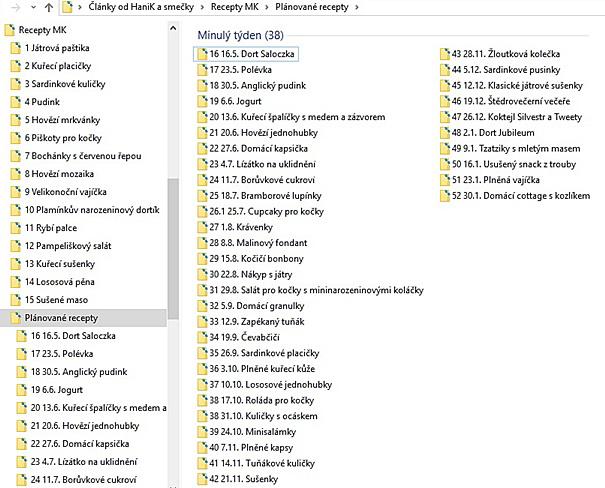605x488 pixels.
Task: Click the folder icon of Dort Saloczka in file list
Action: (201, 54)
